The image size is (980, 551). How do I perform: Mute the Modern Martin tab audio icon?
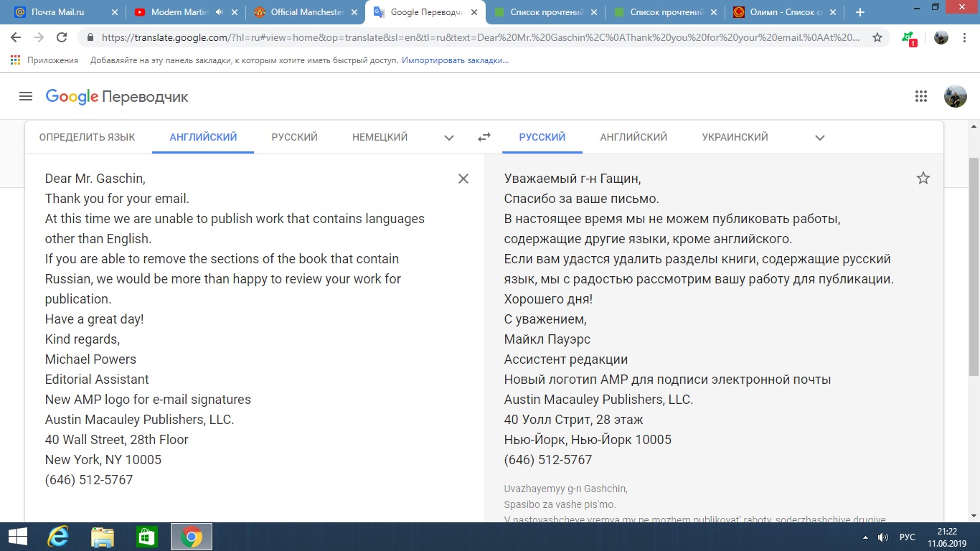click(x=218, y=12)
